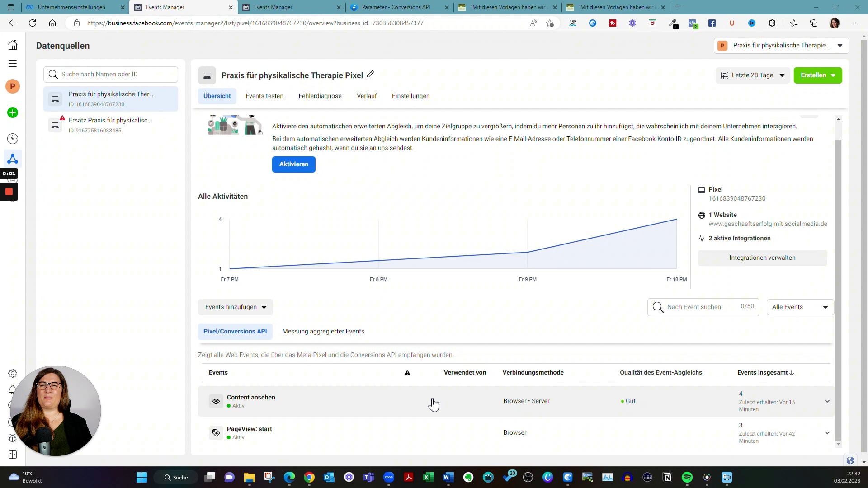Select the business shortcut icon labeled P

pyautogui.click(x=13, y=85)
